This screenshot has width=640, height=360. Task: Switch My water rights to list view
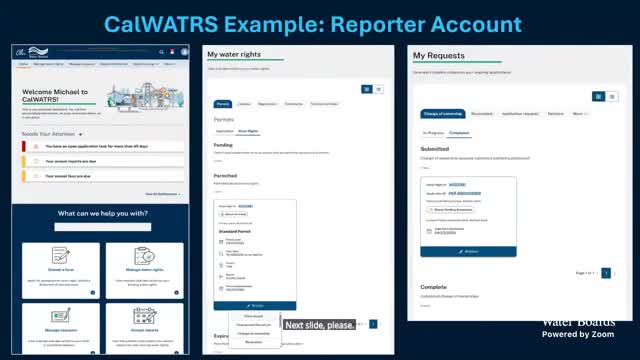pos(378,89)
